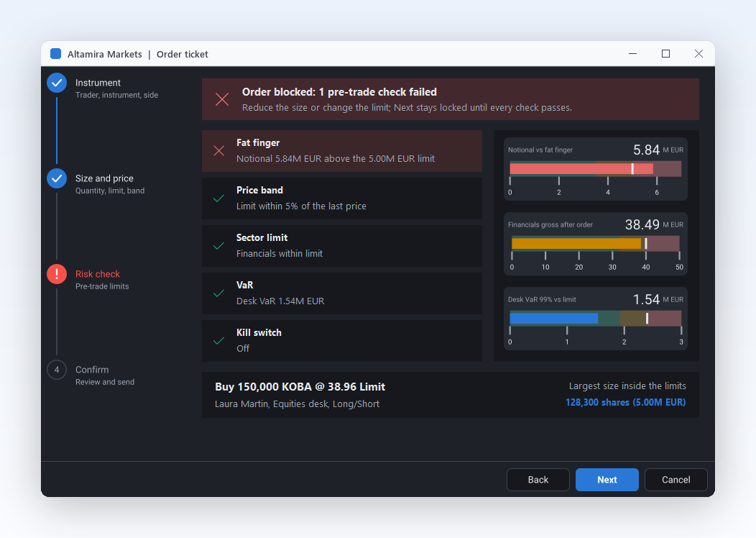Close the Order ticket window
This screenshot has width=756, height=538.
coord(699,53)
